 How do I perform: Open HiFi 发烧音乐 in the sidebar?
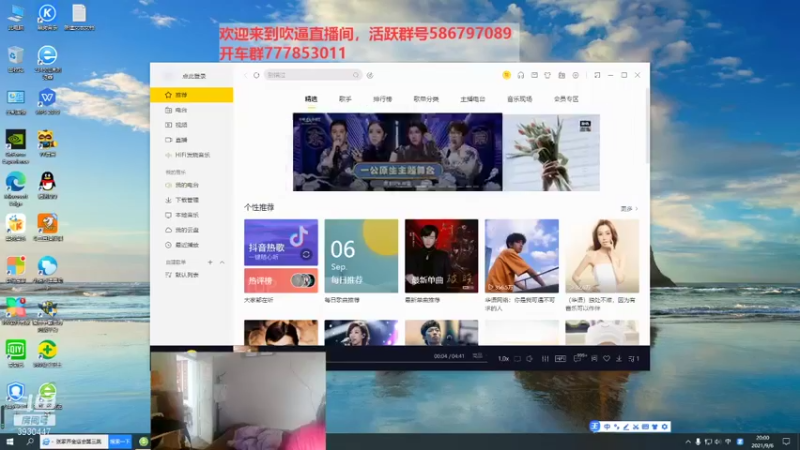click(x=192, y=155)
